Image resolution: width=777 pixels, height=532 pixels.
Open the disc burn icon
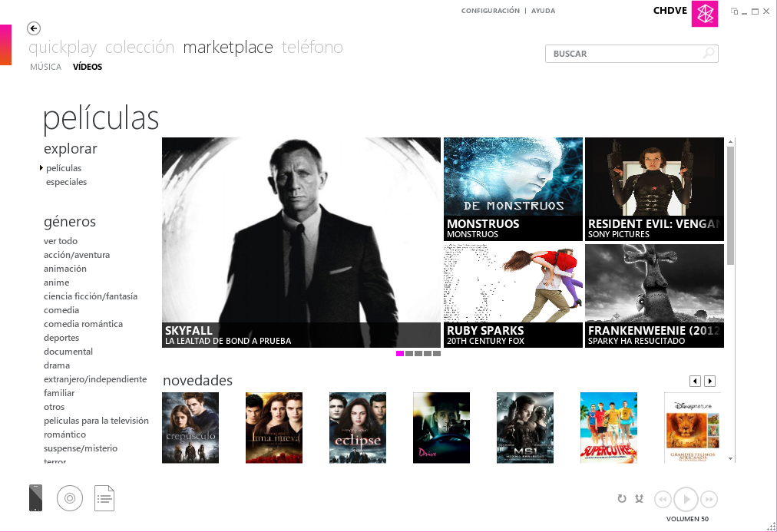pyautogui.click(x=70, y=498)
